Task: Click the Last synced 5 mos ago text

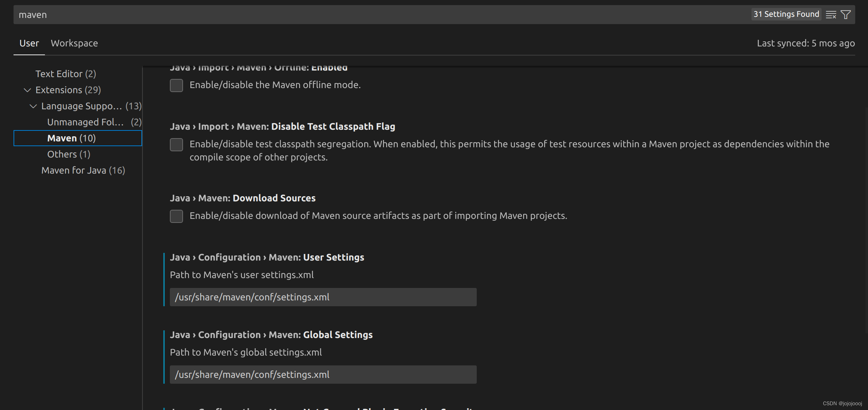Action: click(x=806, y=43)
